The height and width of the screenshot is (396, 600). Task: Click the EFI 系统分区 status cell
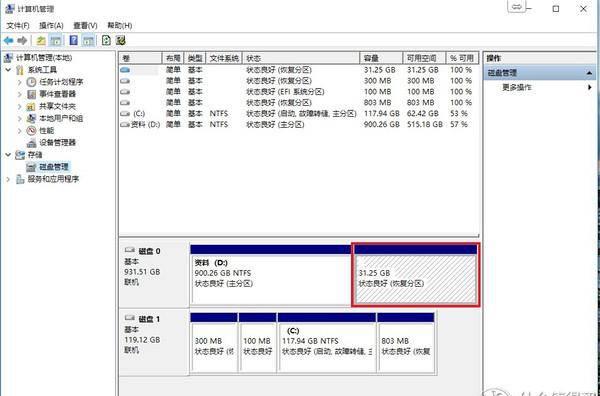click(285, 92)
